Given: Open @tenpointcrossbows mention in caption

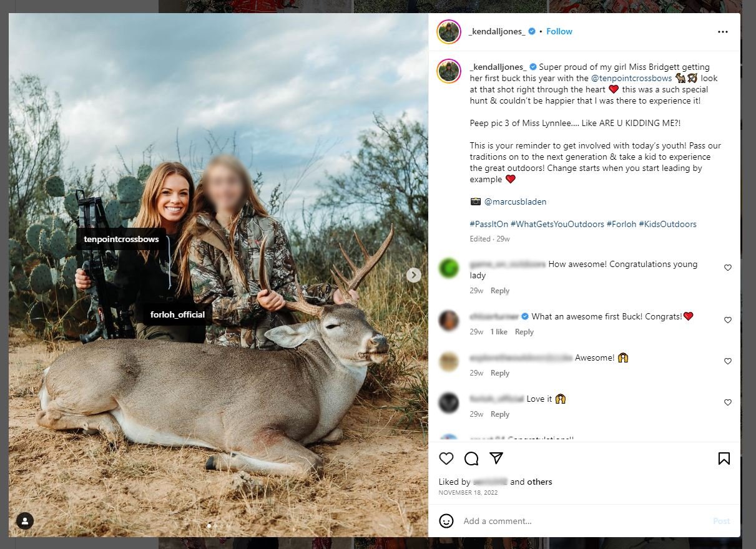Looking at the screenshot, I should pos(631,79).
